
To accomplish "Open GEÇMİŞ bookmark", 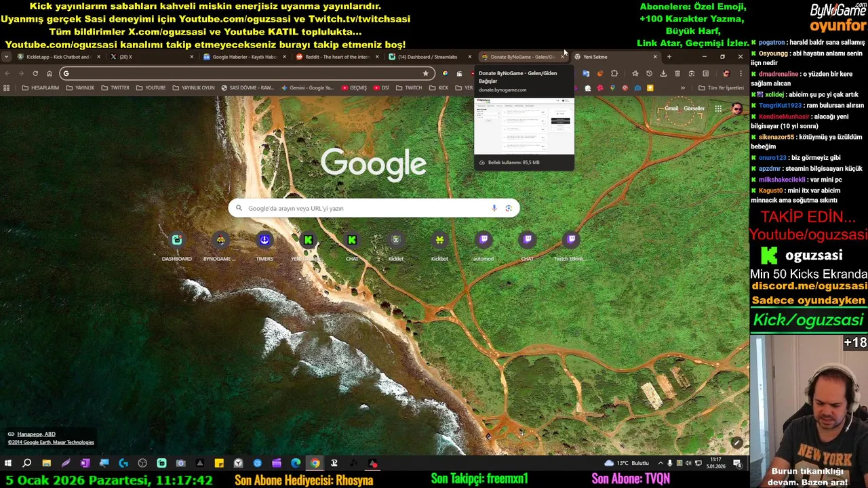I will (x=353, y=87).
